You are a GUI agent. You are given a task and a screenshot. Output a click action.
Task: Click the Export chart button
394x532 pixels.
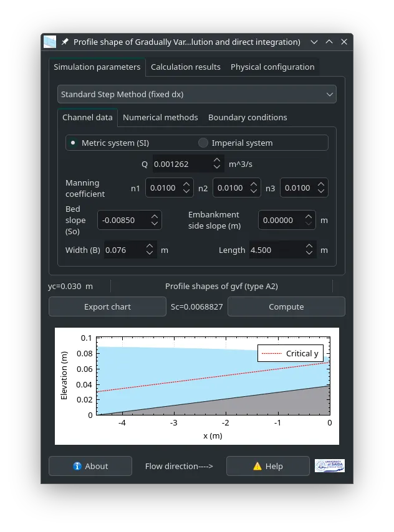(107, 306)
